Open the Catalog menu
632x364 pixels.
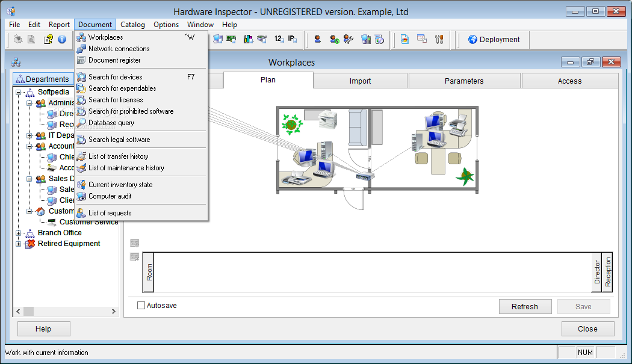(132, 25)
